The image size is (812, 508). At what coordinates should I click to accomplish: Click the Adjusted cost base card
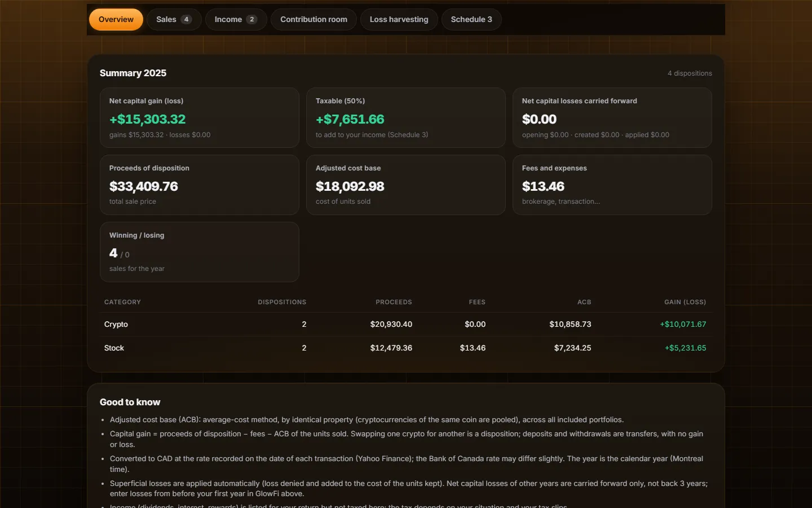click(x=406, y=185)
